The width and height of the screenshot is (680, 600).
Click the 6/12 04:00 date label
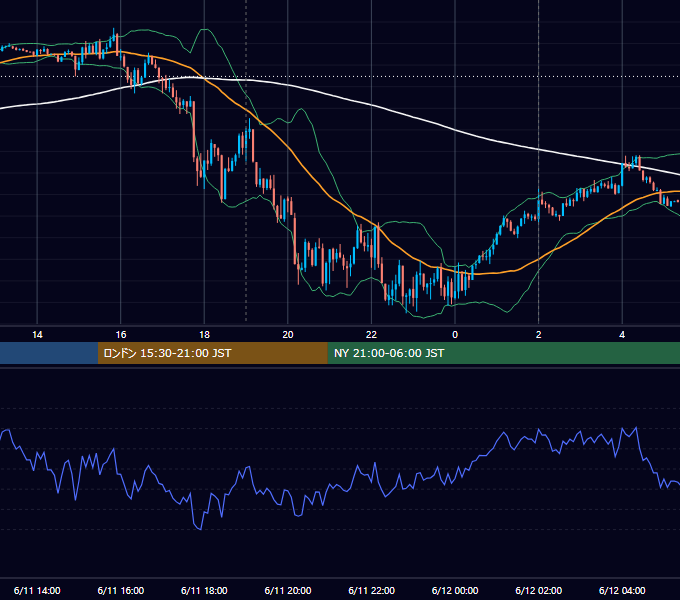[x=622, y=590]
